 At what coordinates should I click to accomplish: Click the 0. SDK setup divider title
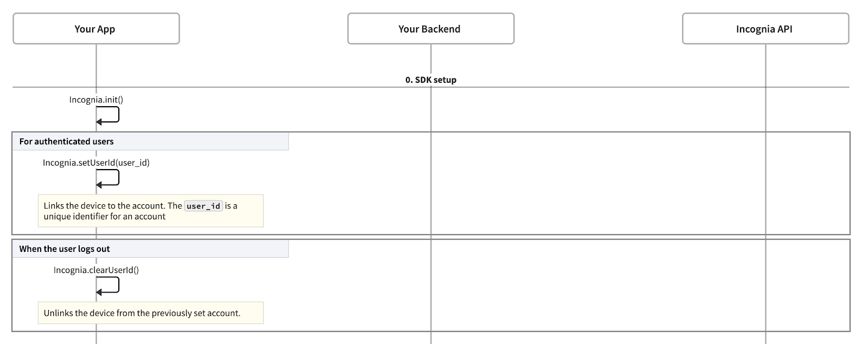tap(431, 80)
